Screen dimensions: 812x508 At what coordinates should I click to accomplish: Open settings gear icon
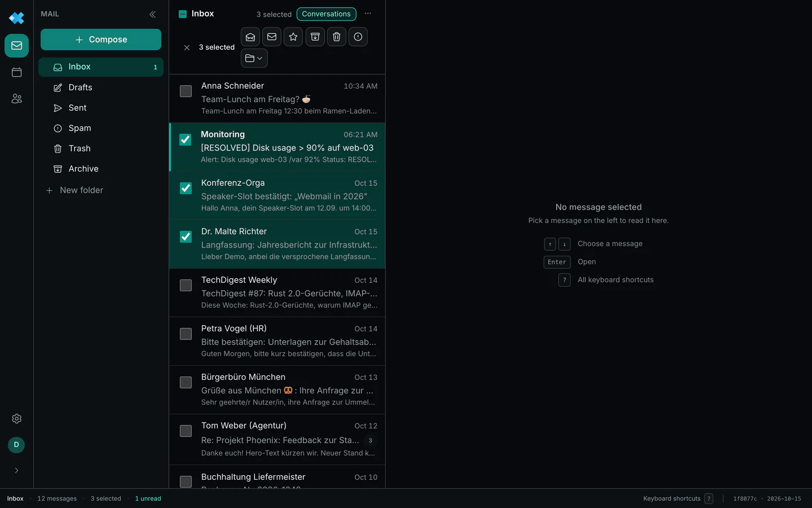coord(16,419)
